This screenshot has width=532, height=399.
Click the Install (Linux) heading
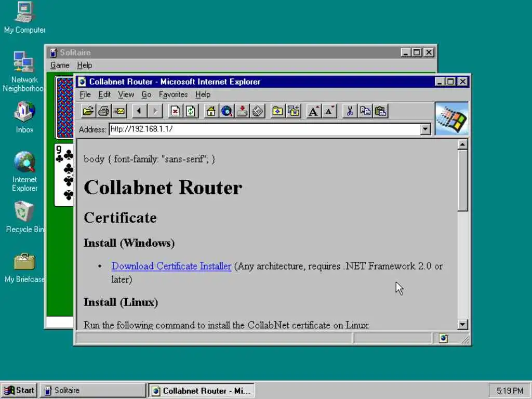121,302
